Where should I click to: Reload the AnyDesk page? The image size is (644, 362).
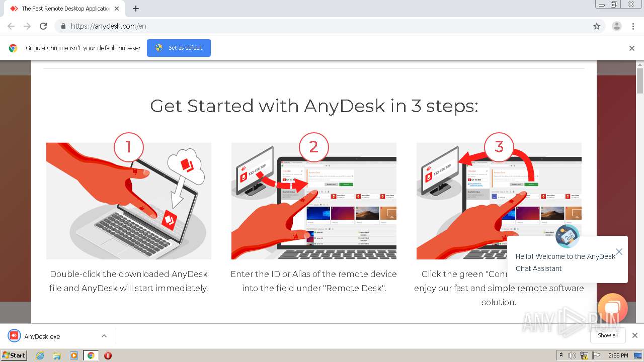(43, 26)
